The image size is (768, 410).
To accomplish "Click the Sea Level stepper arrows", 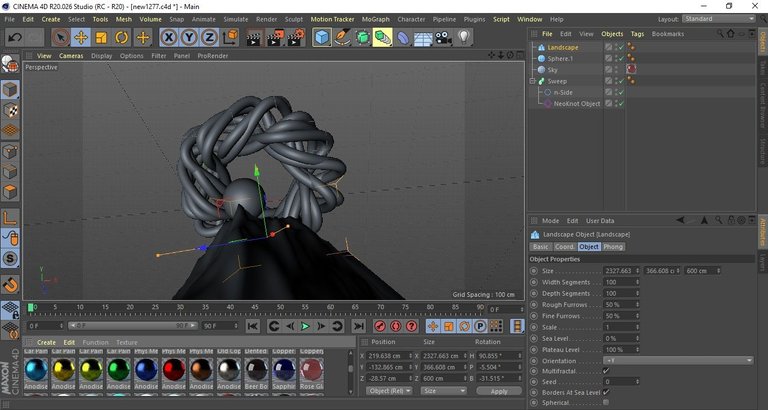I will 637,338.
